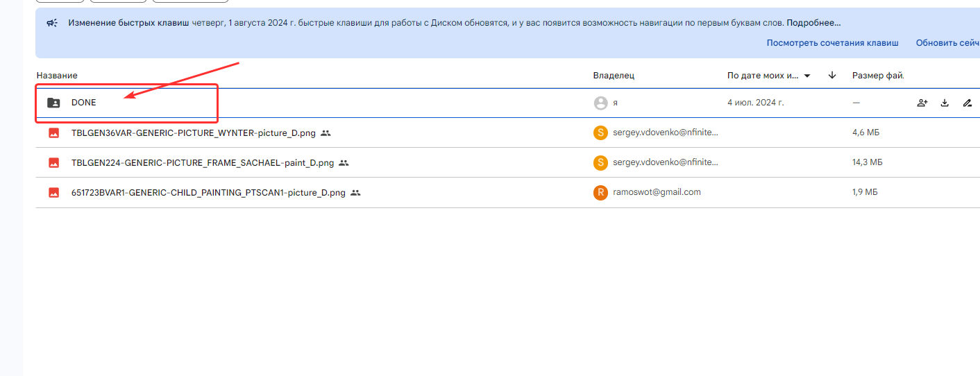Screen dimensions: 980x376
Task: Click owner email in the TBLGEN36VAR row
Action: point(666,133)
